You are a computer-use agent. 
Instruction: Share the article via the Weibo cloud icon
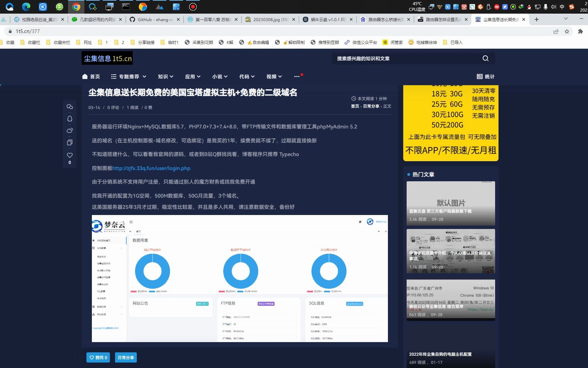point(70,131)
